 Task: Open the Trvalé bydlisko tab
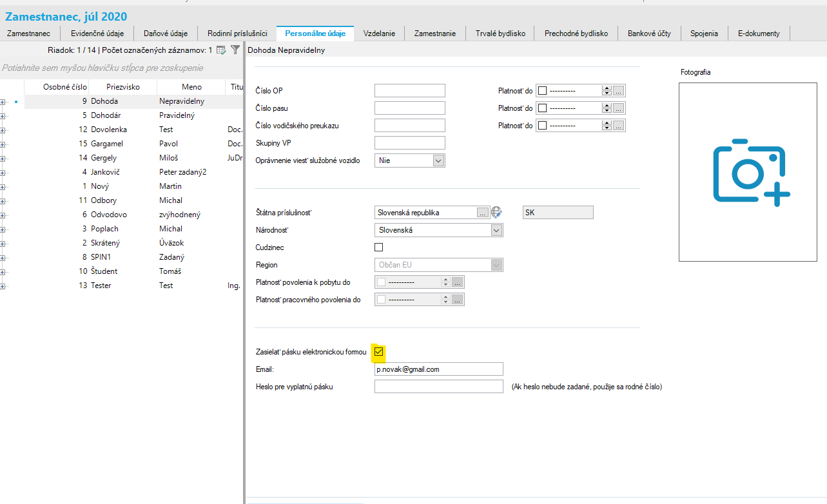(x=500, y=34)
